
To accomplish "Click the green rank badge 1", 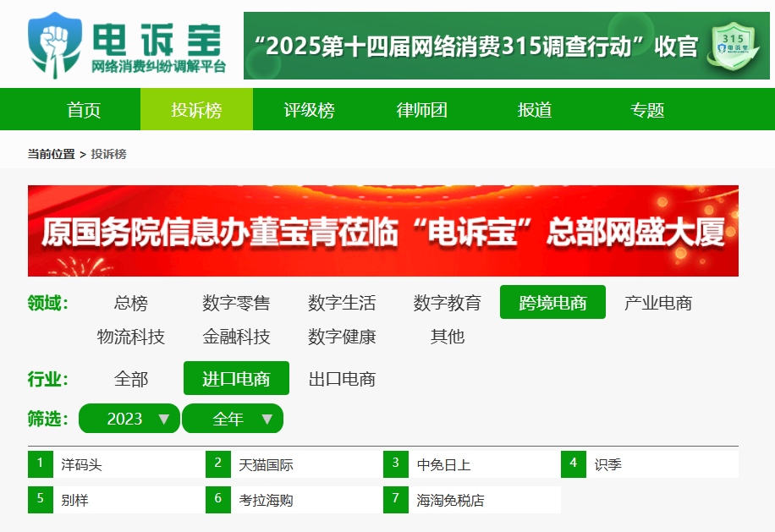I will 41,463.
